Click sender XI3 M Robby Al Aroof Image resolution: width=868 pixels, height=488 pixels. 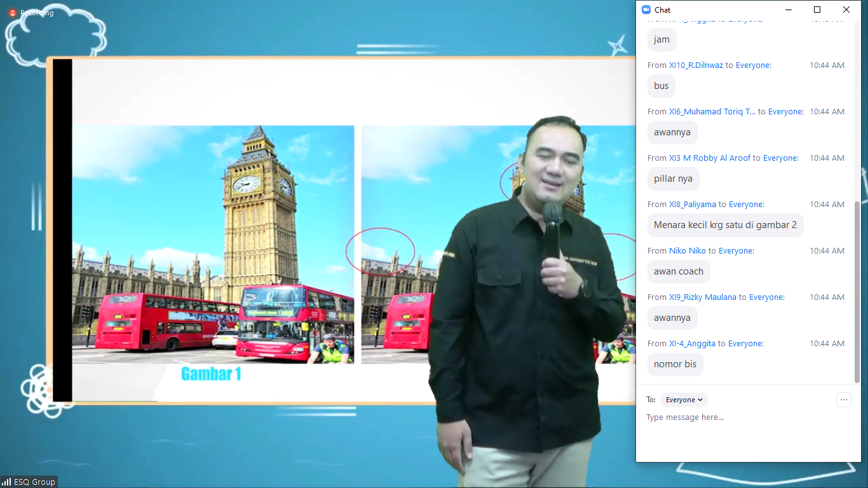point(709,158)
